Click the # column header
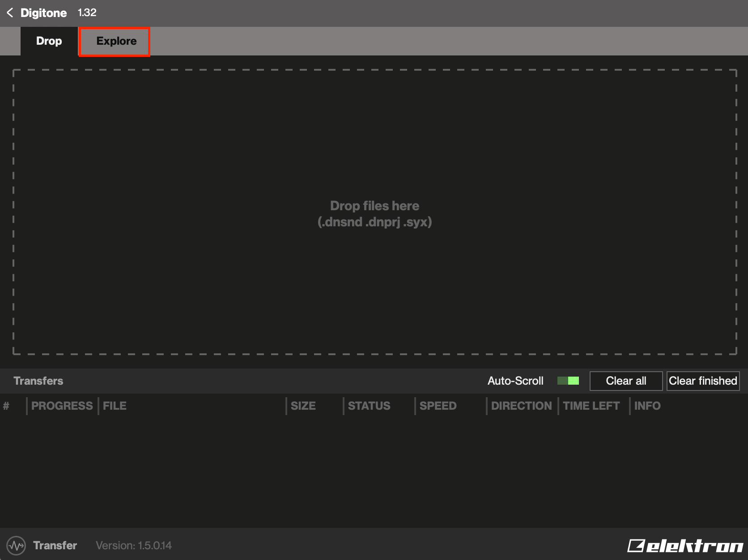Image resolution: width=748 pixels, height=560 pixels. 6,406
